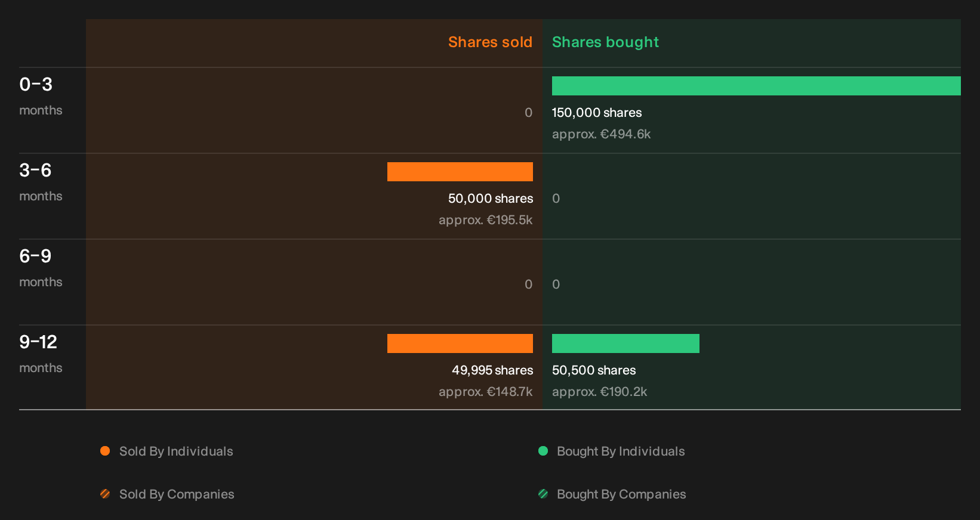980x520 pixels.
Task: Click the 'approx. €148.7k' amount
Action: pos(486,392)
